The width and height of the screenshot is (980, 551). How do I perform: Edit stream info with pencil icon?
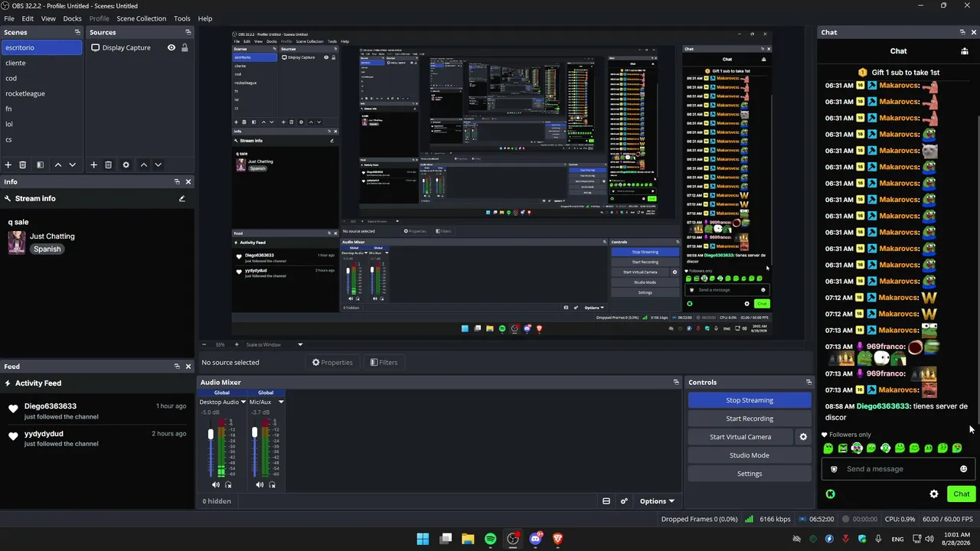point(182,198)
